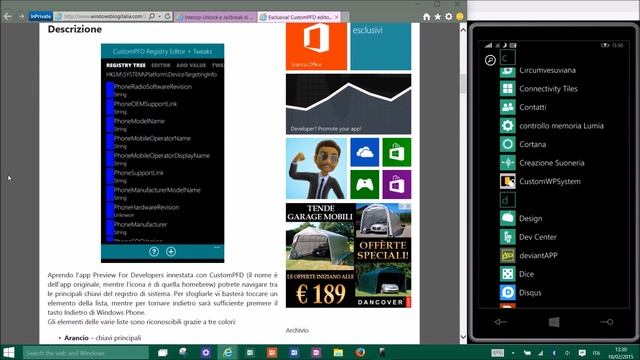Click the taskbar clock and date

[x=620, y=353]
